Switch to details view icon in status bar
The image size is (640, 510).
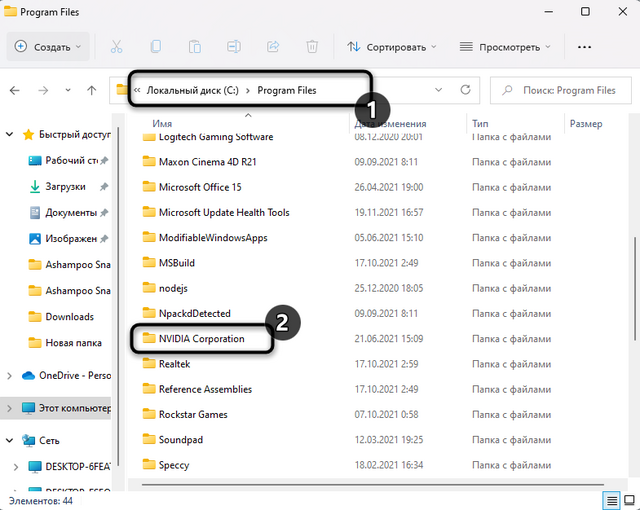coord(611,500)
